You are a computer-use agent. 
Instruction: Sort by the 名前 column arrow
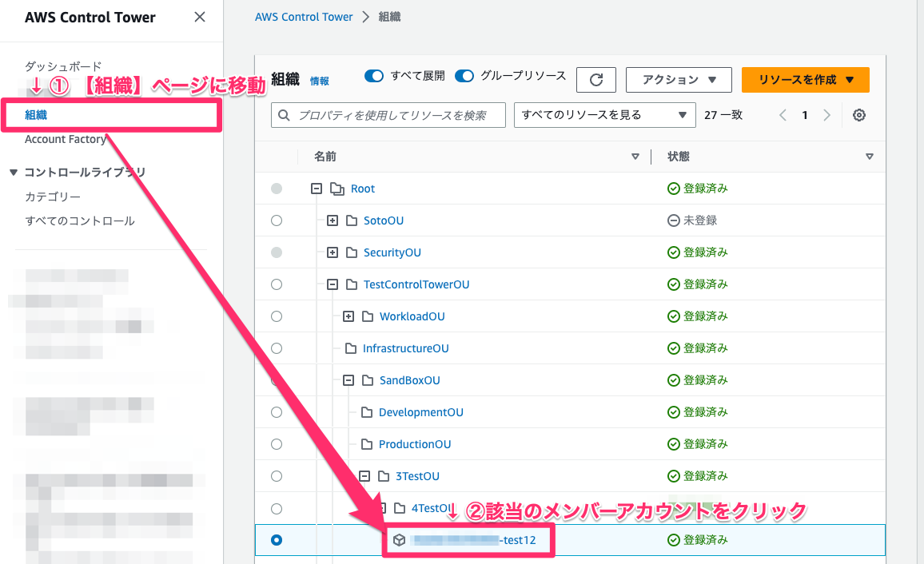click(635, 157)
